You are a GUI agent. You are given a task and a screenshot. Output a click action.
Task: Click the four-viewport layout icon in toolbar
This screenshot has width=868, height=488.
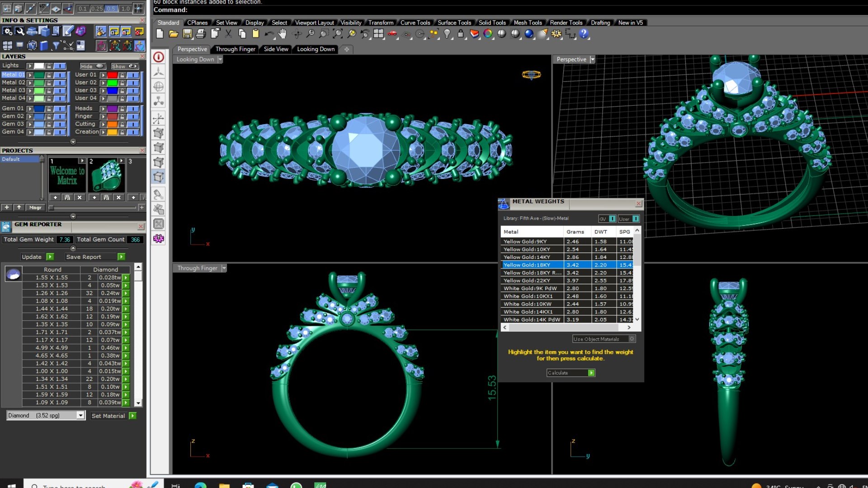point(378,33)
